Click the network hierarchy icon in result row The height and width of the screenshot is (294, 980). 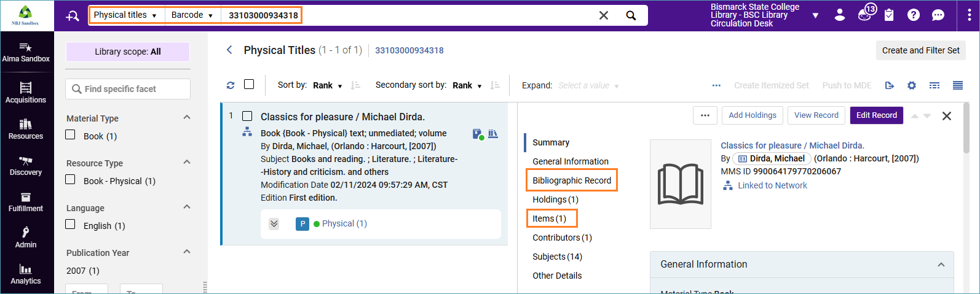coord(247,131)
